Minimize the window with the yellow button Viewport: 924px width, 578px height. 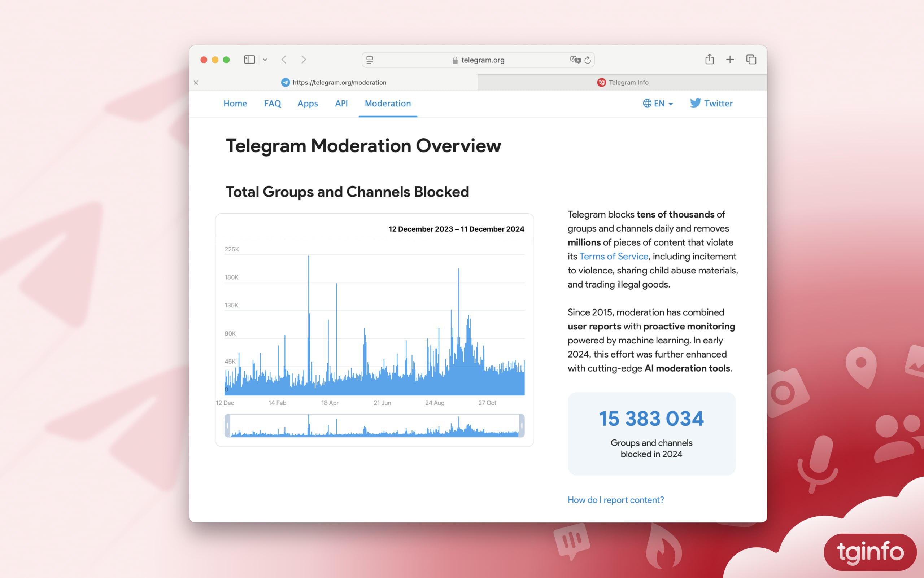point(215,60)
